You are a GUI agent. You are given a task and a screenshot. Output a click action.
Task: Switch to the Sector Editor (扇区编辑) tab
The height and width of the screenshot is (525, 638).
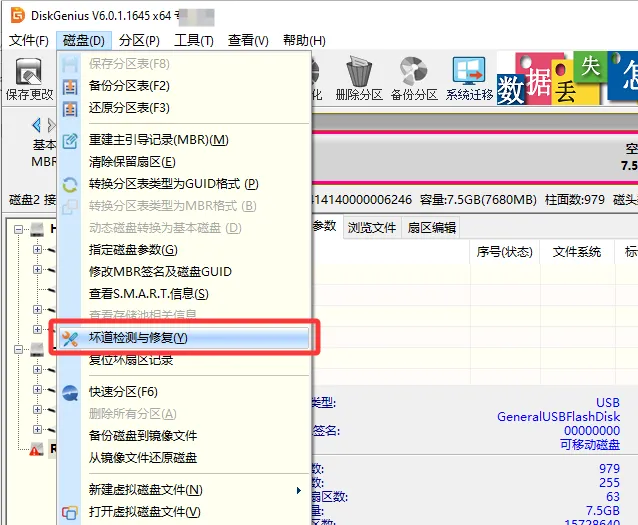432,228
